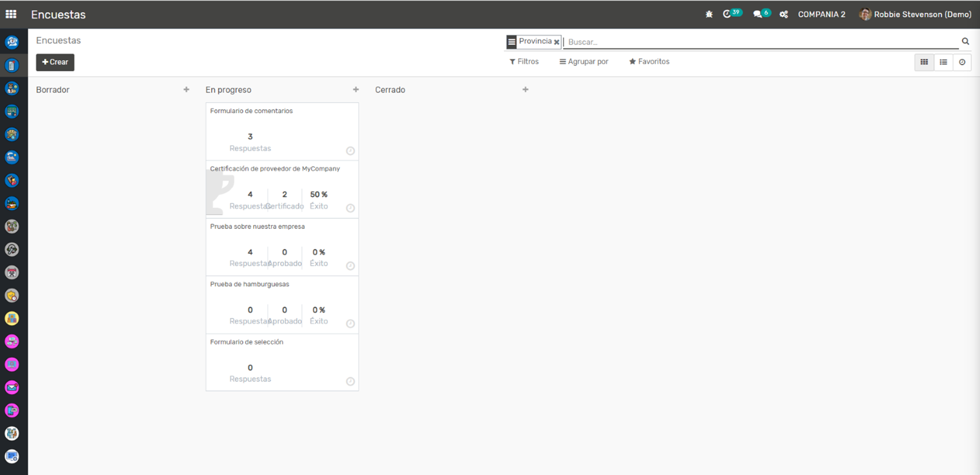Open the COMPANIA 2 company switcher

pos(821,14)
